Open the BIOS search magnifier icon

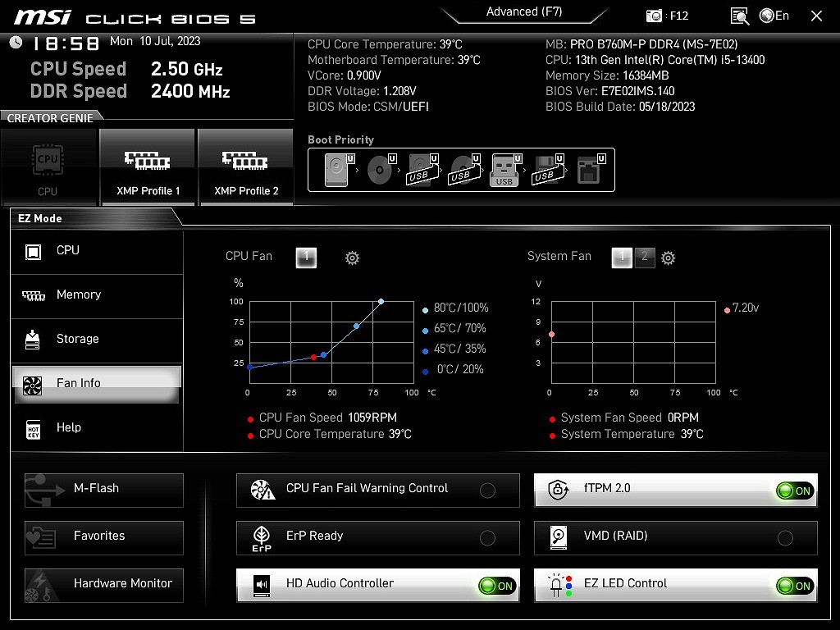(x=740, y=16)
